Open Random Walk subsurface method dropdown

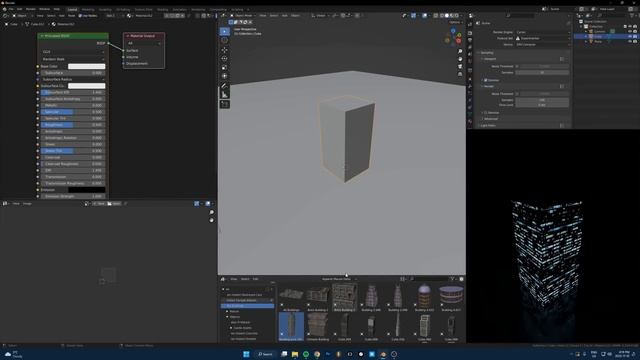[73, 59]
